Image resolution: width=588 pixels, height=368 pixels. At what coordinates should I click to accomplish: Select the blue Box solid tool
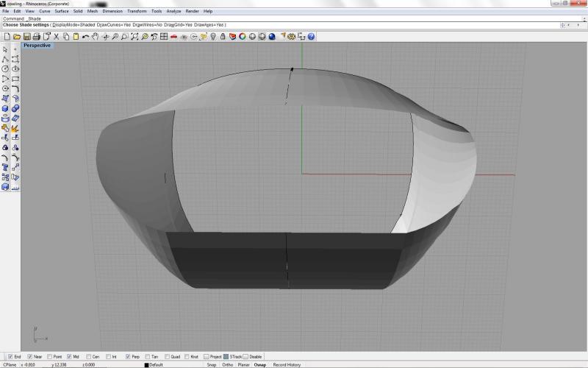pyautogui.click(x=5, y=108)
